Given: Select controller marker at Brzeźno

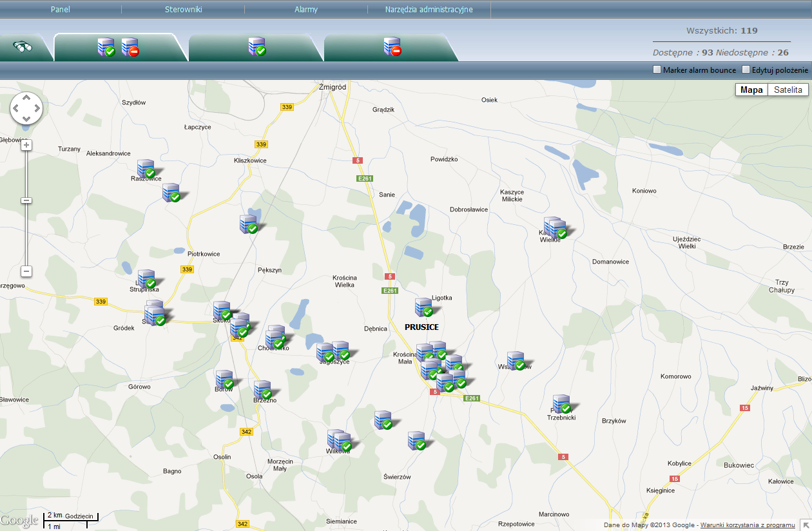Looking at the screenshot, I should coord(263,391).
